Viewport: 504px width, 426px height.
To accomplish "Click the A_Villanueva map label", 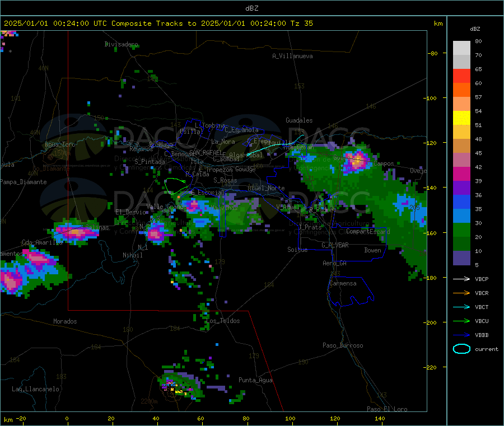I will 292,56.
